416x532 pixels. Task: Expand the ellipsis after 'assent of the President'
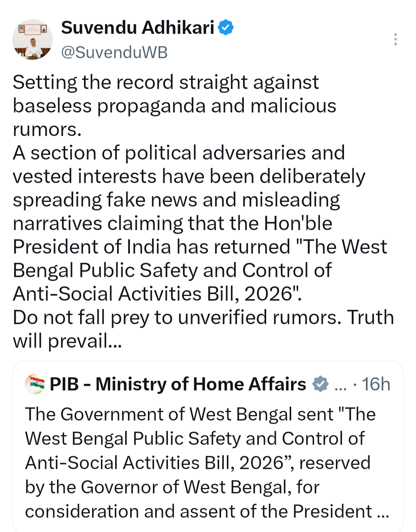pos(383,514)
